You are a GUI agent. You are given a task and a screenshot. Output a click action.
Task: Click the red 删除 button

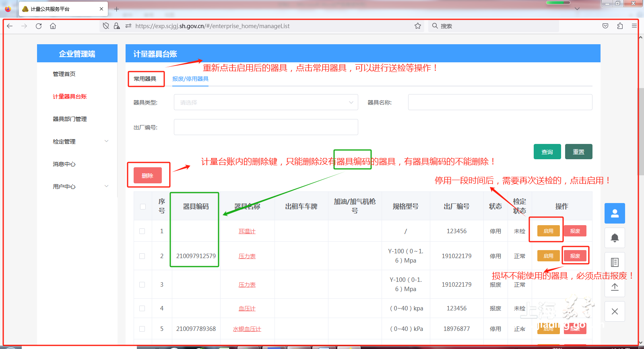148,175
